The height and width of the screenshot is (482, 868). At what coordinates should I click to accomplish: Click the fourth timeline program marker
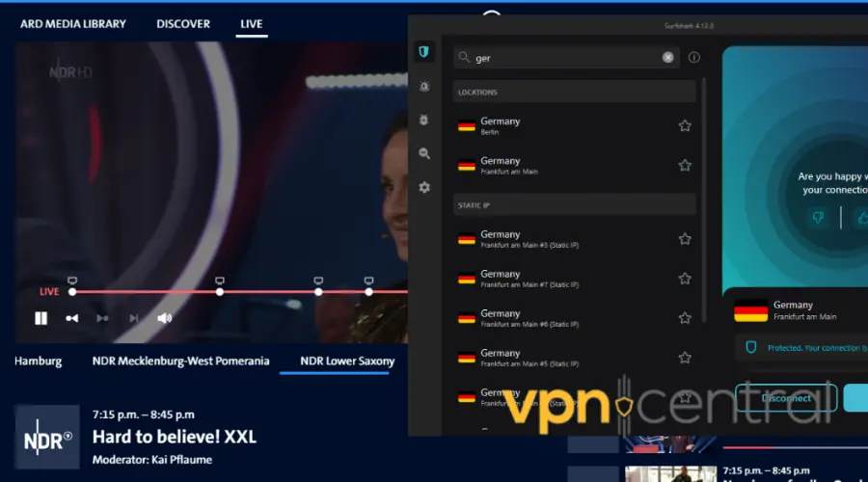coord(368,292)
